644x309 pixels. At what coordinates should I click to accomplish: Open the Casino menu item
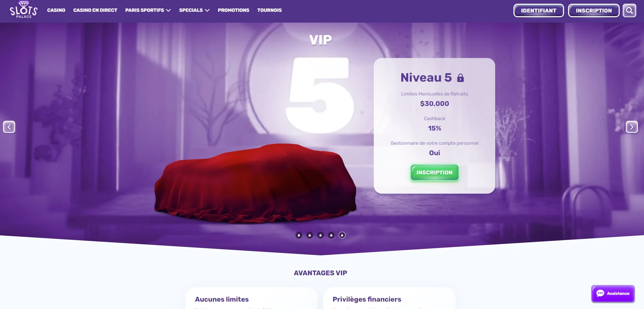click(56, 10)
